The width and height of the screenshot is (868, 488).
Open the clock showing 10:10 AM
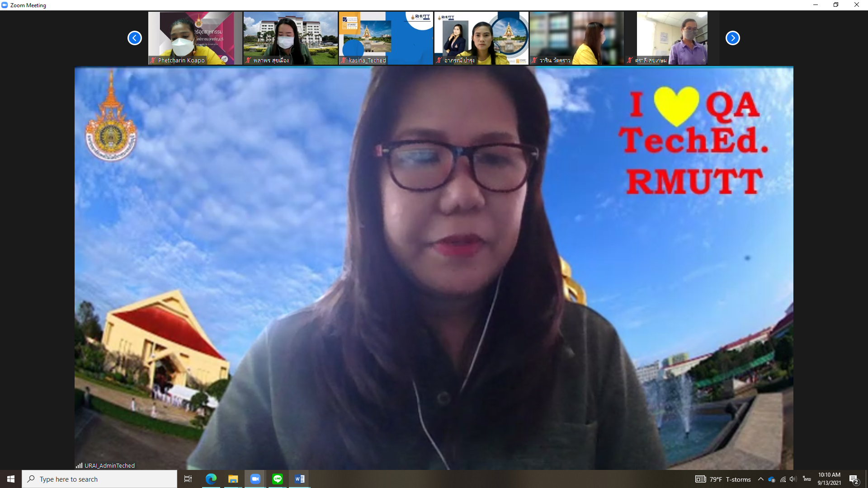(x=829, y=479)
